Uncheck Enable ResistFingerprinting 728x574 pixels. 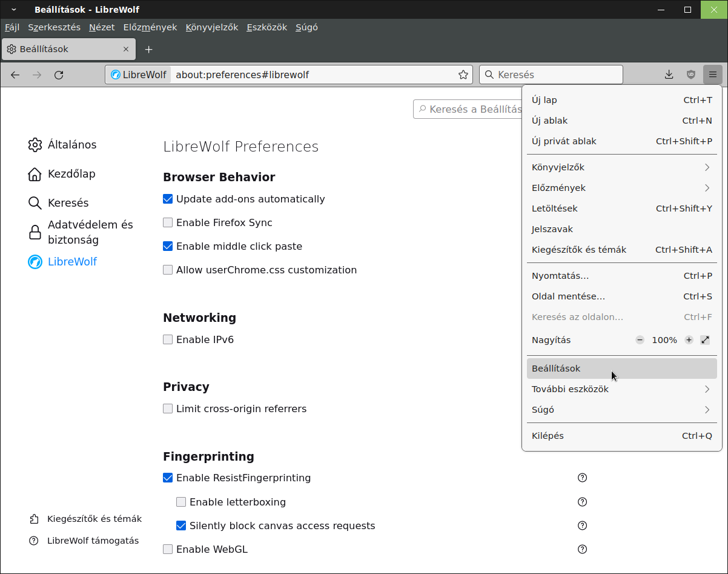pyautogui.click(x=168, y=478)
